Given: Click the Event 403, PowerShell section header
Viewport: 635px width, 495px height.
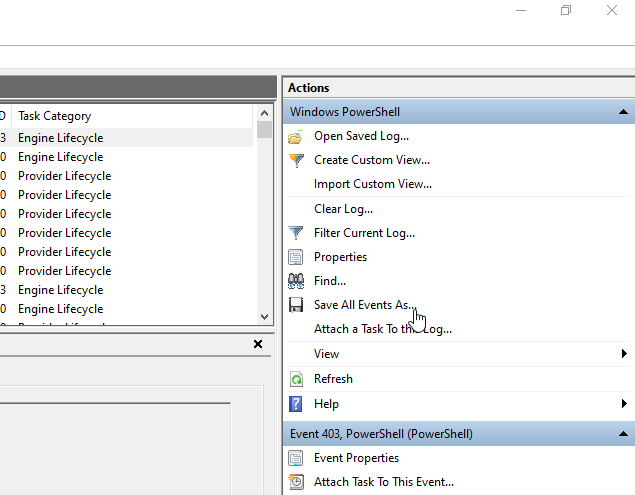Looking at the screenshot, I should pyautogui.click(x=459, y=434).
